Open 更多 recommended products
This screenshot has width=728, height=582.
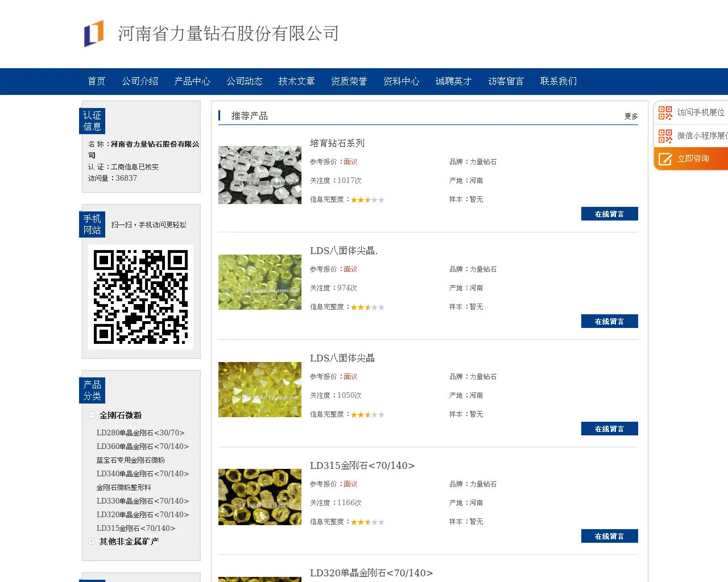(631, 116)
